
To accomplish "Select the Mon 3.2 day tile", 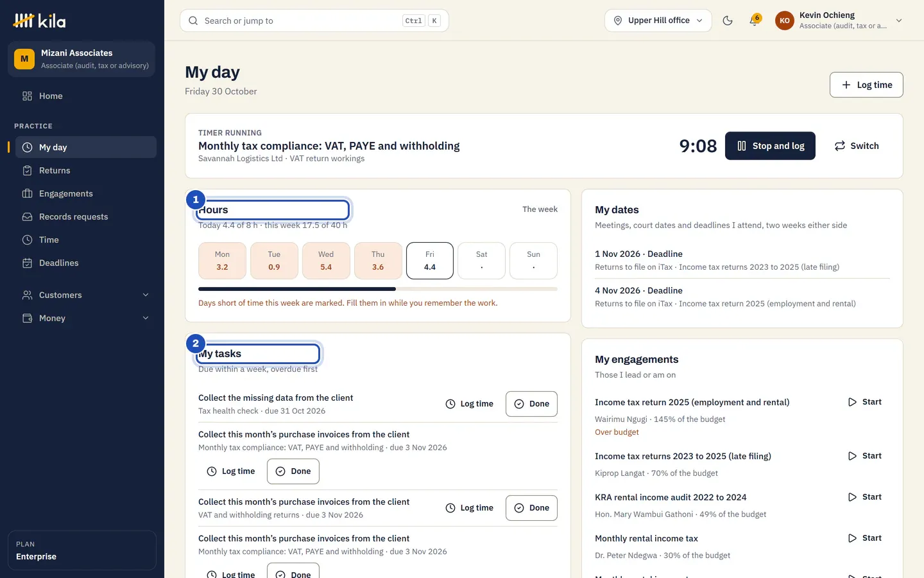I will pos(222,261).
